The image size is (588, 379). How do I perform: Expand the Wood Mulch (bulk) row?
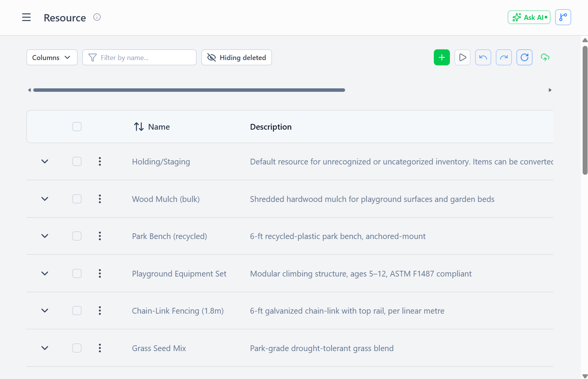tap(45, 199)
